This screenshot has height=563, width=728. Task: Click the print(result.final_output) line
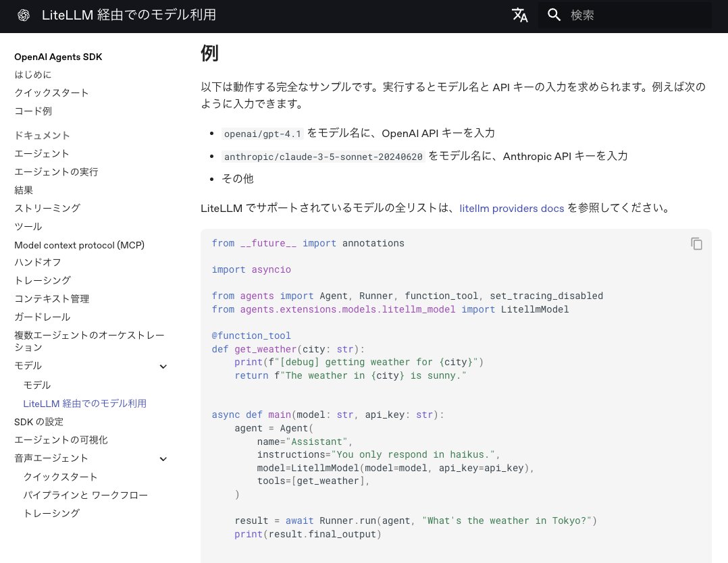308,534
